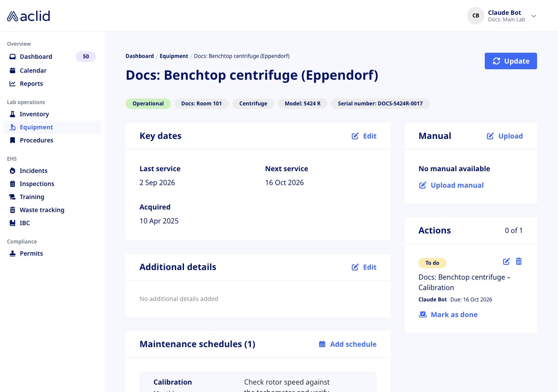The height and width of the screenshot is (392, 558).
Task: Click the Next service date 16 Oct 2026
Action: (284, 182)
